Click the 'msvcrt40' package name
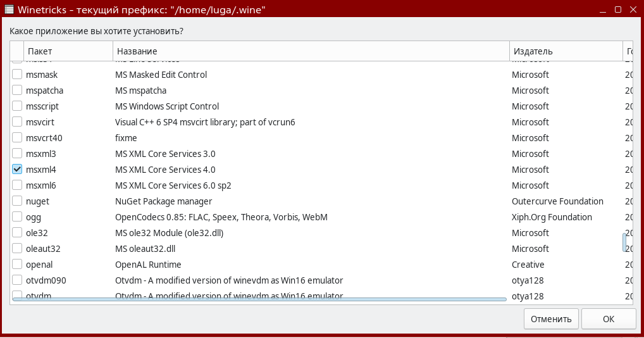The width and height of the screenshot is (644, 338). coord(44,138)
